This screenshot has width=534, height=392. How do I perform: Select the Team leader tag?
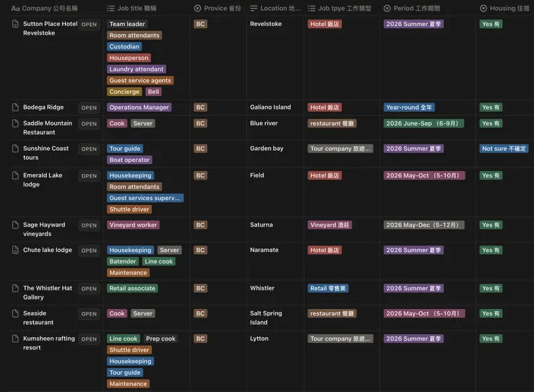[x=127, y=24]
